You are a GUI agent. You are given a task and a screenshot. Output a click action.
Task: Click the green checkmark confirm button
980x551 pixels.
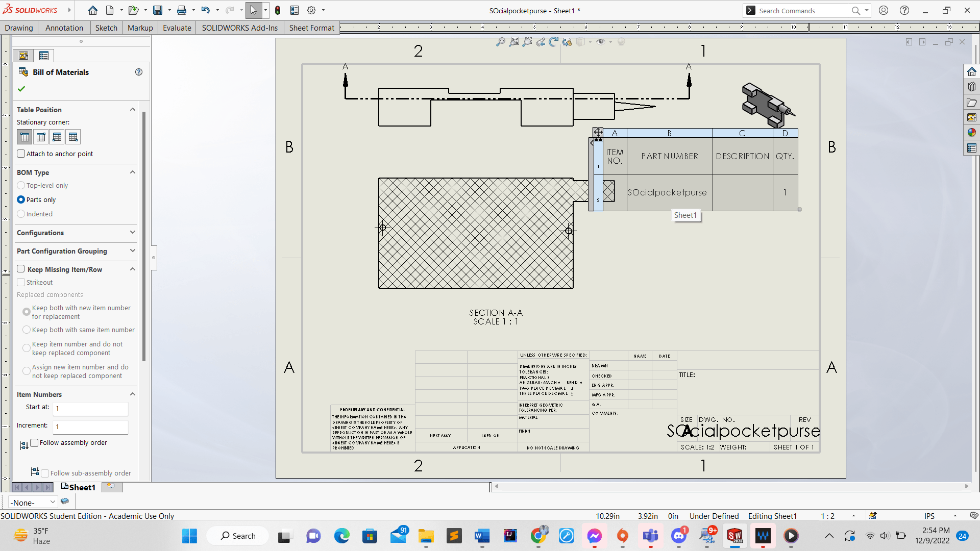pos(21,88)
